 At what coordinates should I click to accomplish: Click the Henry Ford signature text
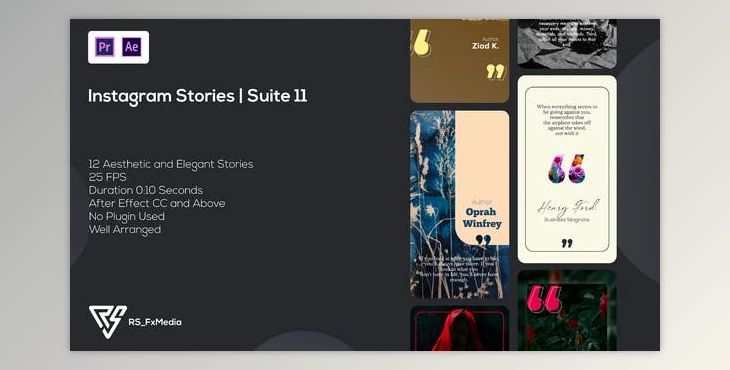pos(568,207)
